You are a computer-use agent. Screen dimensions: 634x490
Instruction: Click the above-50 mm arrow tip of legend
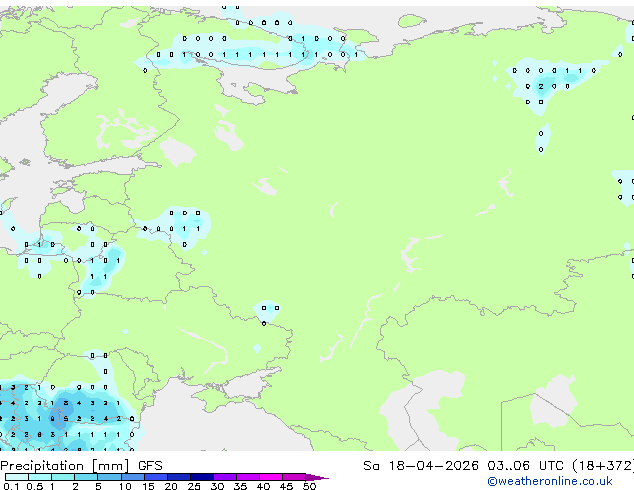317,477
